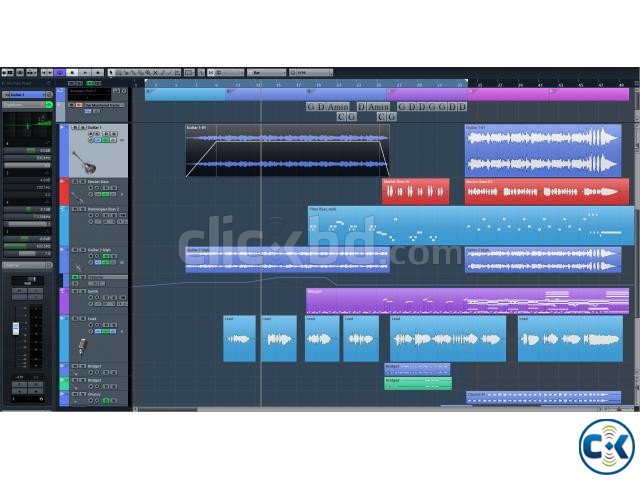Screen dimensions: 640x480
Task: Select the first C chord on lower row
Action: click(x=341, y=117)
